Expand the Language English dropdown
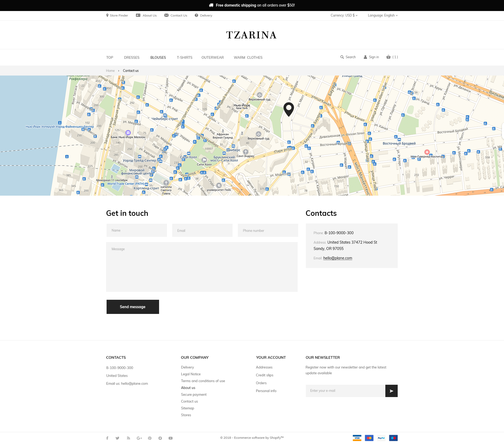 tap(382, 15)
